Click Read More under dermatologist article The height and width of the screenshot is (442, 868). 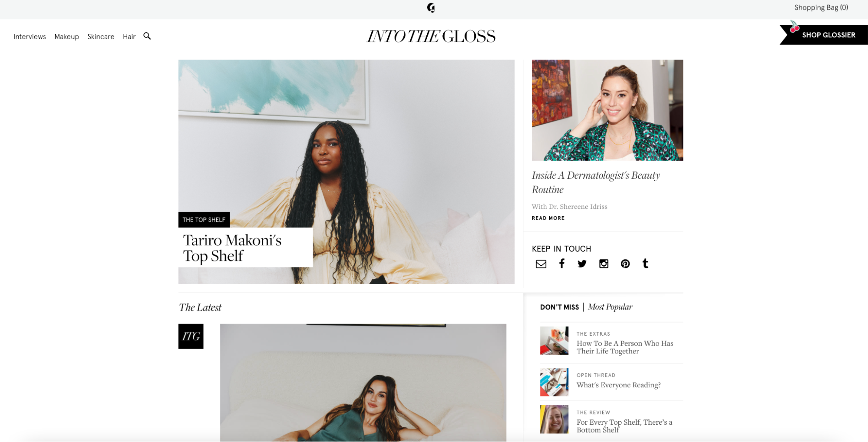tap(548, 218)
